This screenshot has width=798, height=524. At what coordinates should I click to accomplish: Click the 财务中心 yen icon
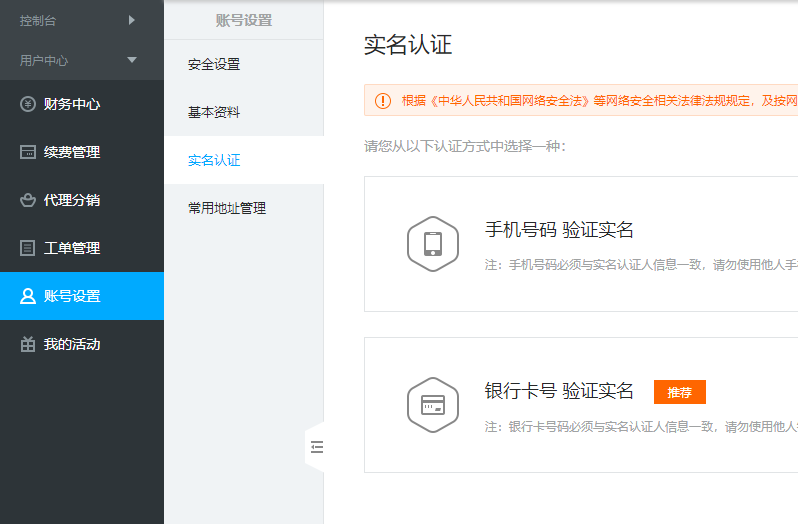click(x=28, y=104)
